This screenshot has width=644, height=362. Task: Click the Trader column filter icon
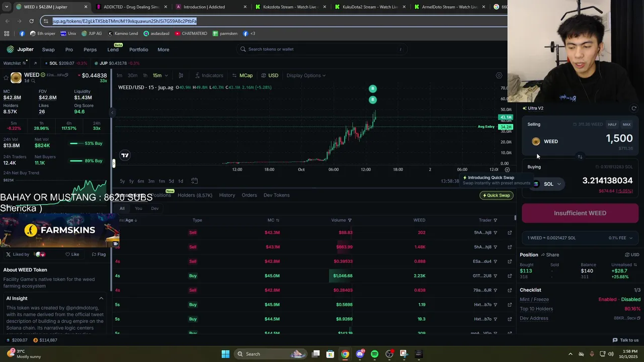(x=495, y=220)
